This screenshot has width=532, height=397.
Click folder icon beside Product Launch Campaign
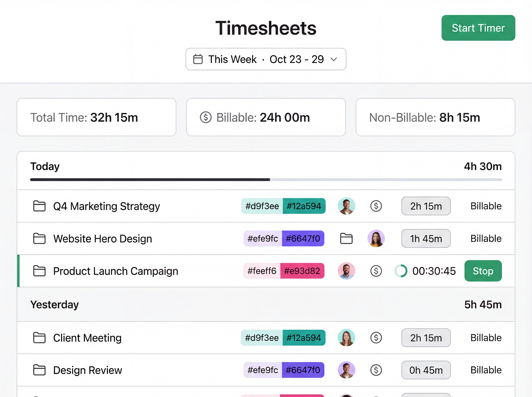click(39, 271)
